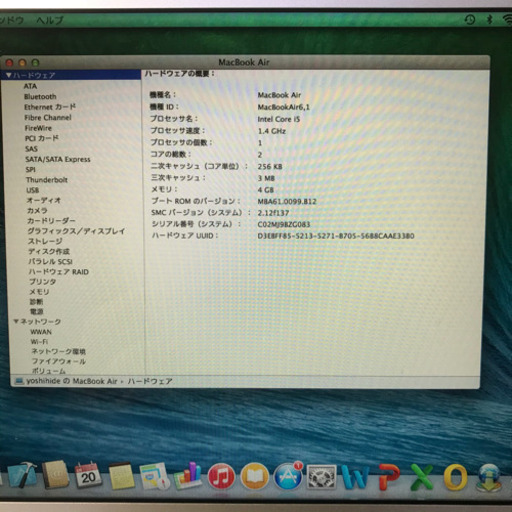
Task: Click computer icon in path bar
Action: (19, 381)
